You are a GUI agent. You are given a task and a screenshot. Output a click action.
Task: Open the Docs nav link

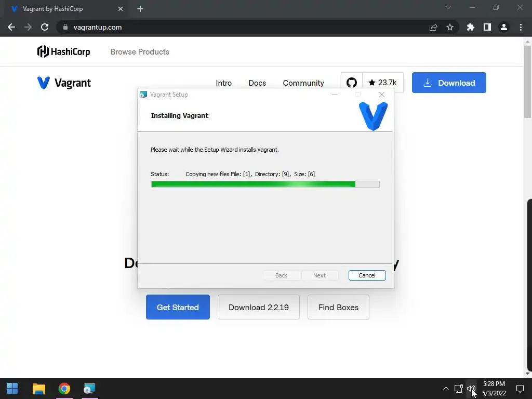point(257,83)
